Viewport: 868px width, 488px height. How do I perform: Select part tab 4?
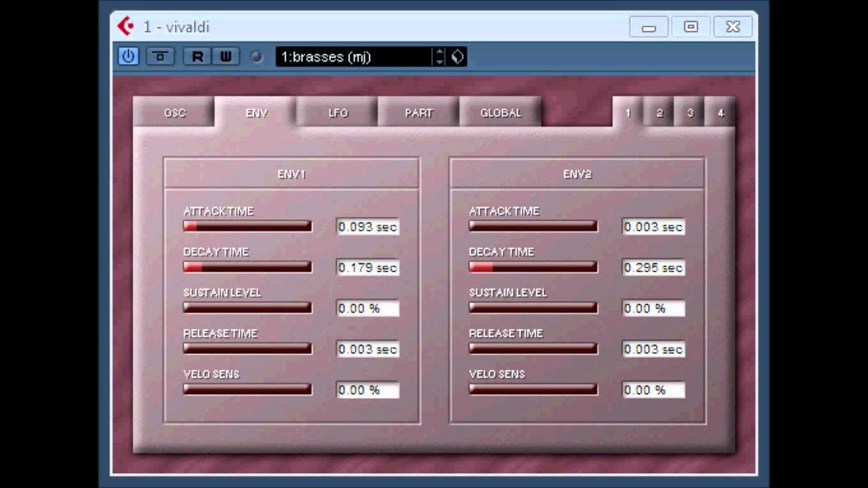click(x=720, y=113)
